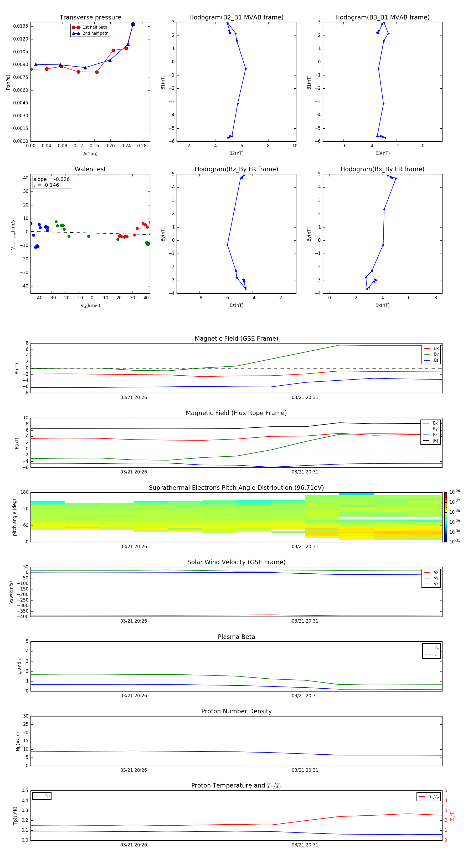Select the Bx legend entry in GSE magnetic field
Image resolution: width=473 pixels, height=868 pixels.
(x=431, y=349)
